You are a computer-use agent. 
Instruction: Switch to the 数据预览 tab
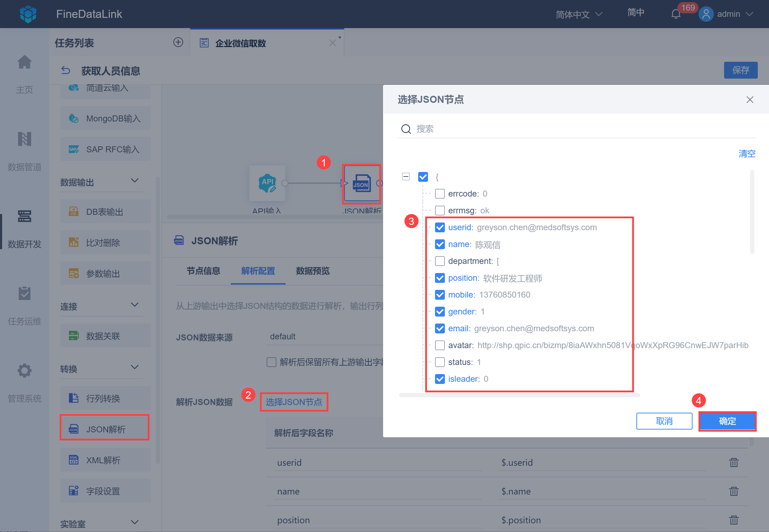point(313,271)
